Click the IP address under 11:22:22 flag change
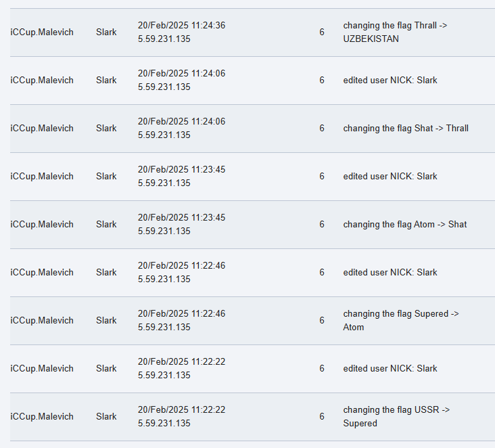Screen dimensions: 495x448 point(164,423)
